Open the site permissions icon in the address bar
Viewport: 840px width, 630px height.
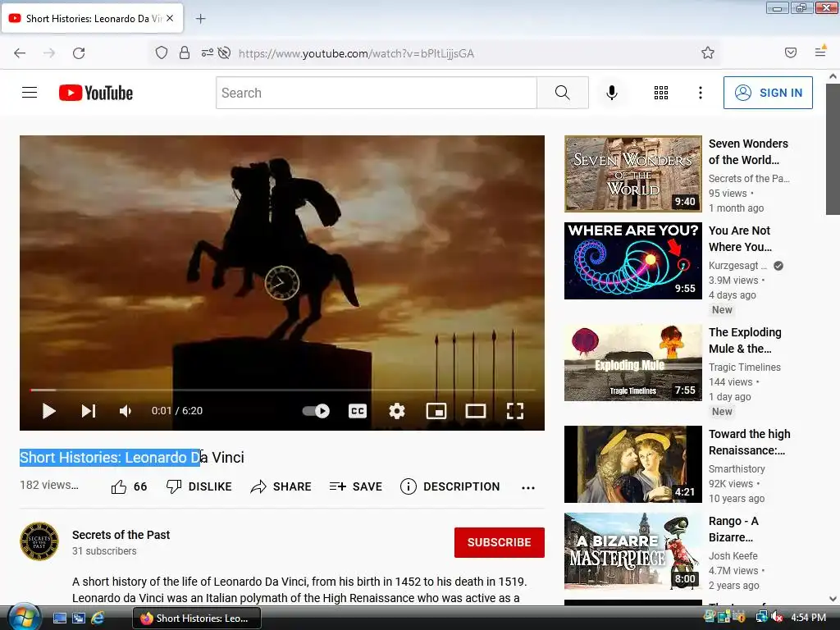(x=207, y=53)
